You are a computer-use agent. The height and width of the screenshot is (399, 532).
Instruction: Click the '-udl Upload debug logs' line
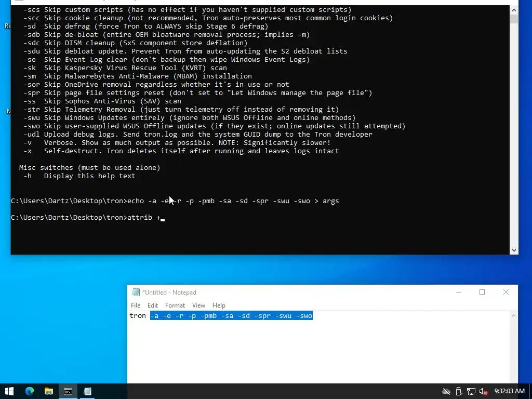[x=197, y=135]
